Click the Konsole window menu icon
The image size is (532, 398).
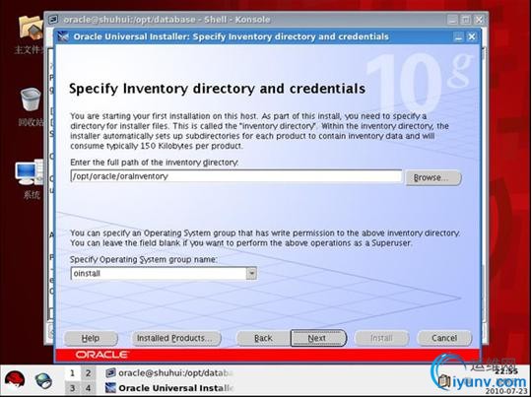(53, 20)
